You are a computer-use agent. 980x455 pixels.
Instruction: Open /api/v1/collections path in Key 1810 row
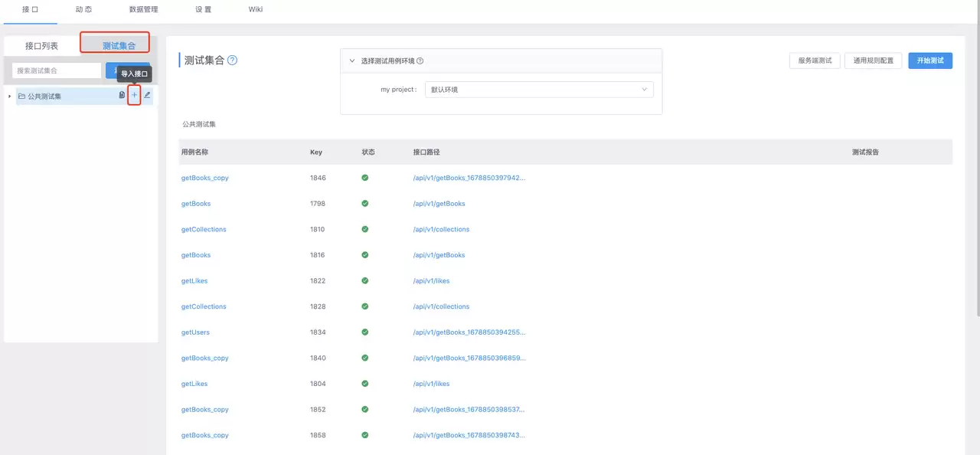441,229
